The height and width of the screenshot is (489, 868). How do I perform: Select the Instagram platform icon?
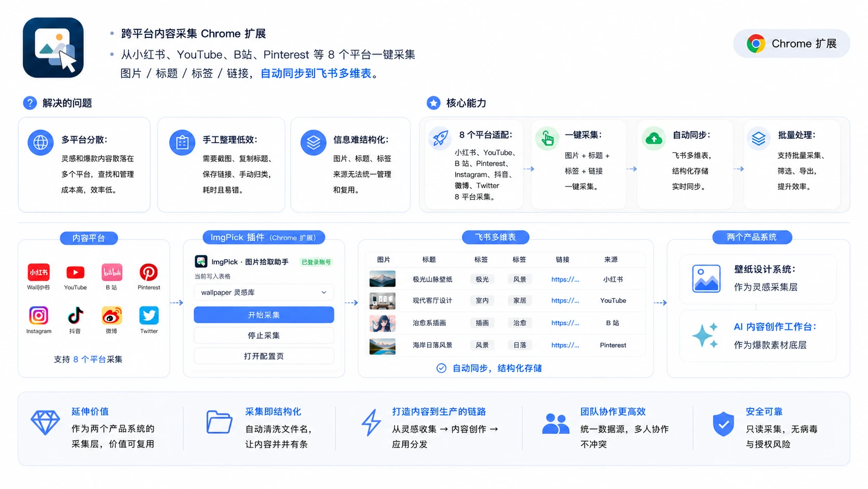(x=39, y=315)
